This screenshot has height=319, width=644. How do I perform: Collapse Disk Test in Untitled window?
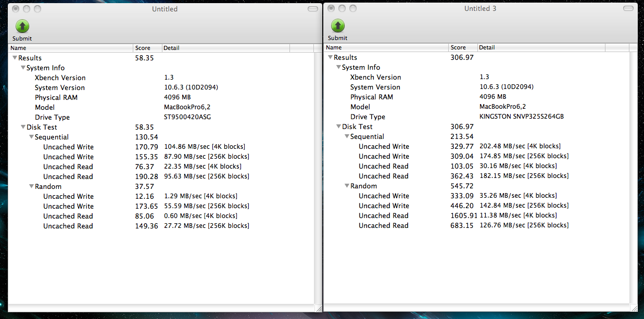pos(23,127)
